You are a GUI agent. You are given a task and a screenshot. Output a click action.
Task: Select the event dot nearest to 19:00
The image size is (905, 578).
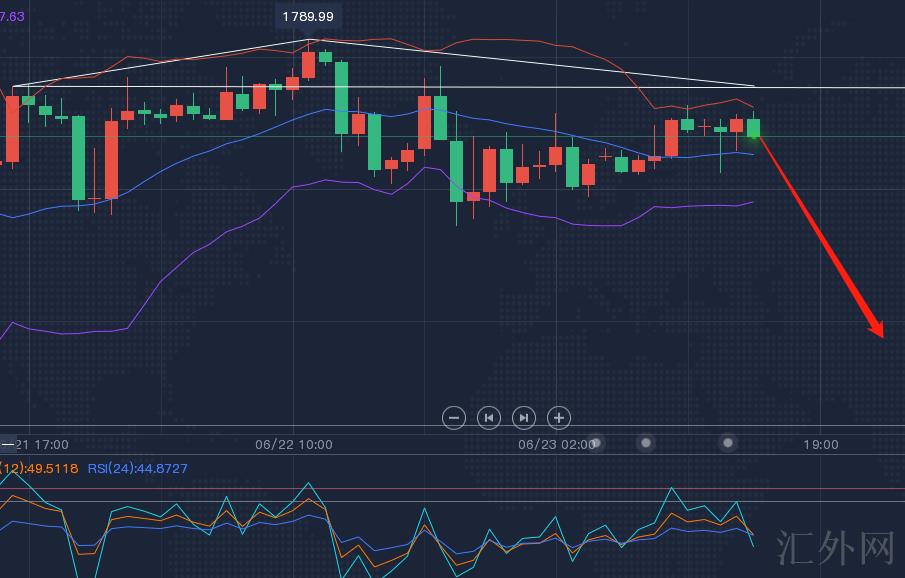(728, 442)
